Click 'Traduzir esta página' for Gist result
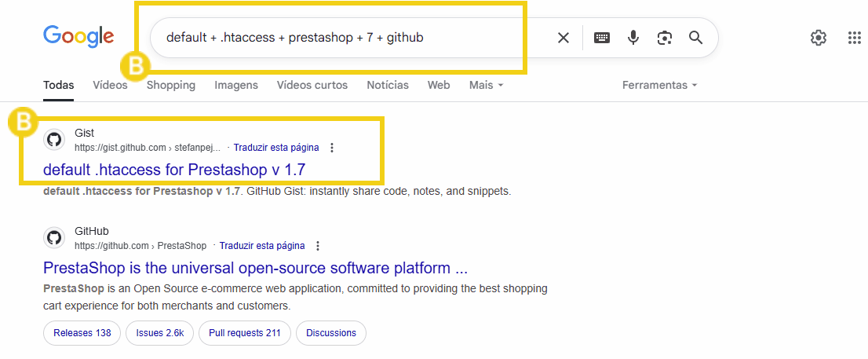 [x=276, y=148]
